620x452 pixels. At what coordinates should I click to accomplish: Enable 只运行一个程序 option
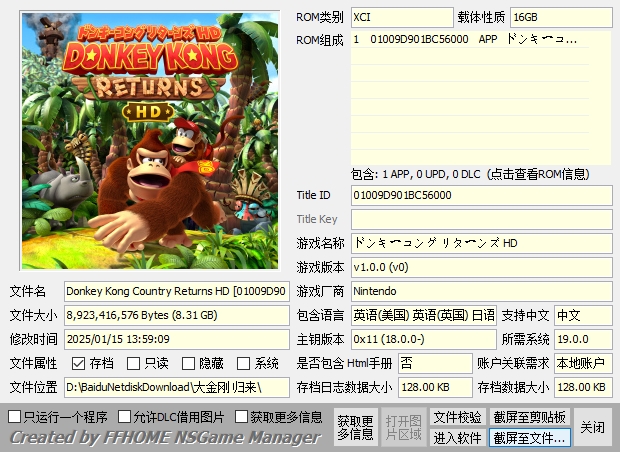pyautogui.click(x=15, y=416)
